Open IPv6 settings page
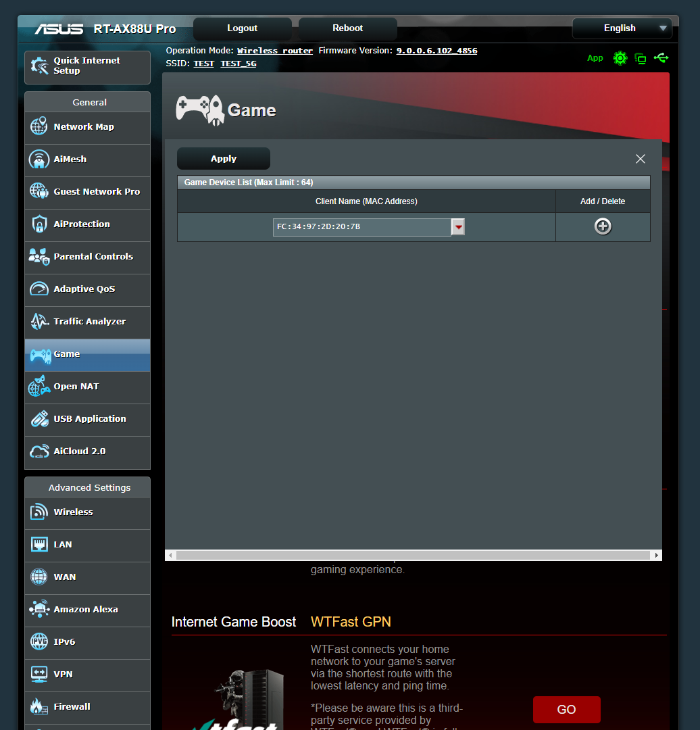700x730 pixels. pos(88,643)
